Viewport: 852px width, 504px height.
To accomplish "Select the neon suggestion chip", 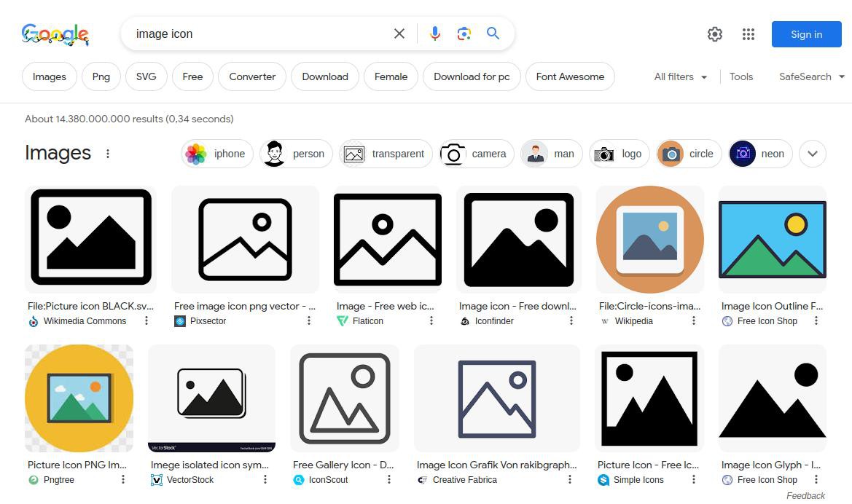I will click(759, 154).
